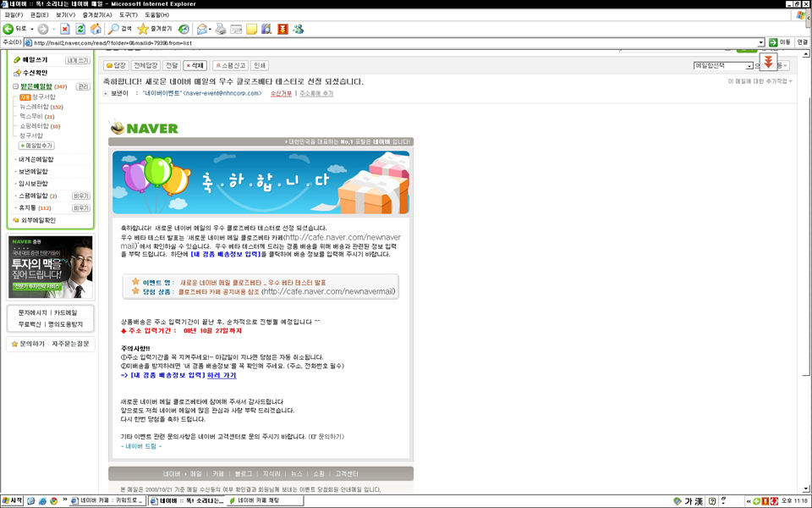Expand the quick launch overflow chevron
Viewport: 812px width, 508px height.
tap(65, 500)
